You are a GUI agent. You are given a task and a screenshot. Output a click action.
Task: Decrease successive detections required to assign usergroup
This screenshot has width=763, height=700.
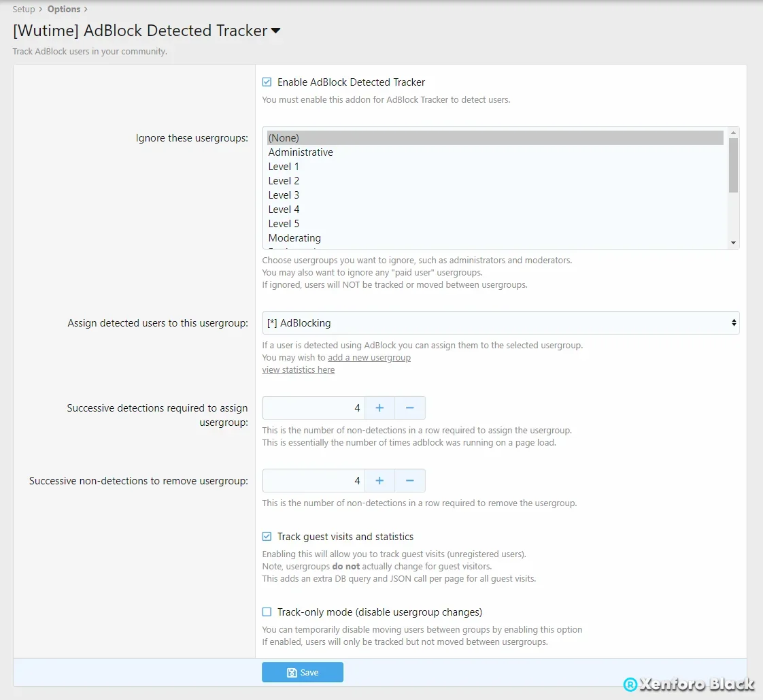tap(410, 408)
